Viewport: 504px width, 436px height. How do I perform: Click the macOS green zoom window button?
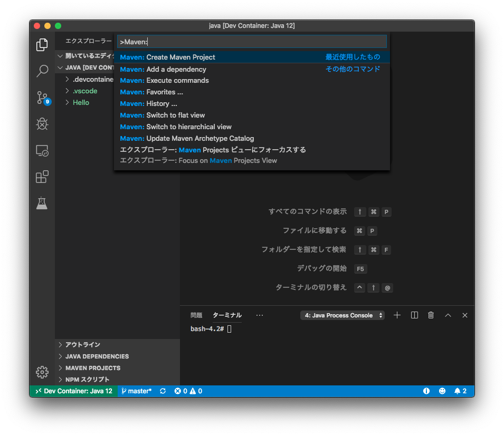[58, 26]
